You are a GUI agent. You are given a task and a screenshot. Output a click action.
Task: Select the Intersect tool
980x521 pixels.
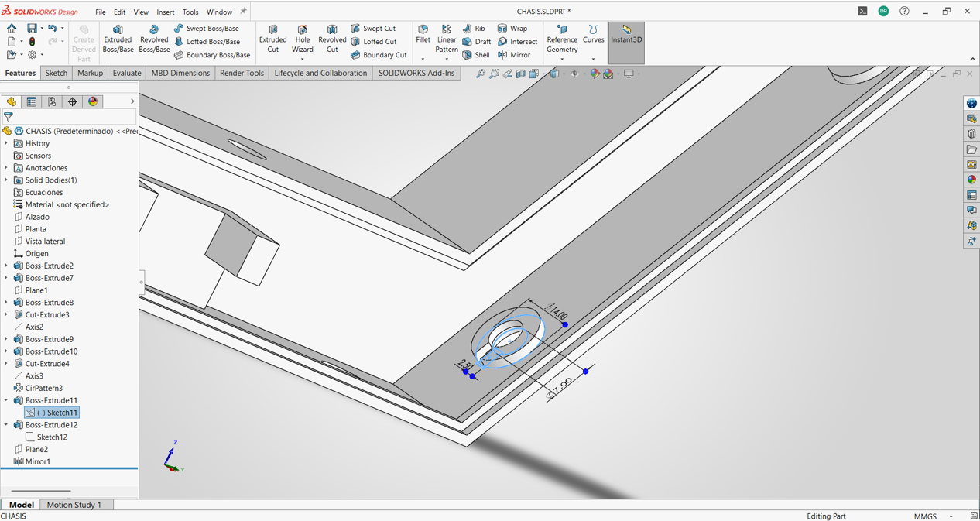coord(517,42)
